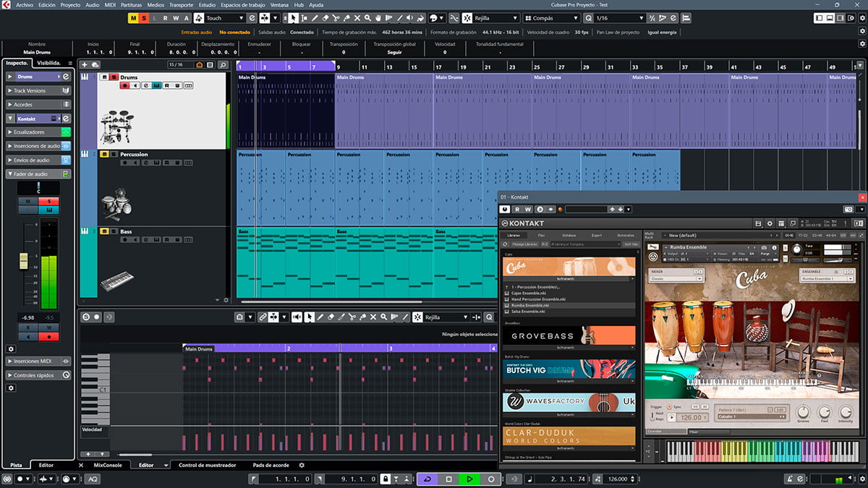Open track list settings gear icon

[226, 300]
